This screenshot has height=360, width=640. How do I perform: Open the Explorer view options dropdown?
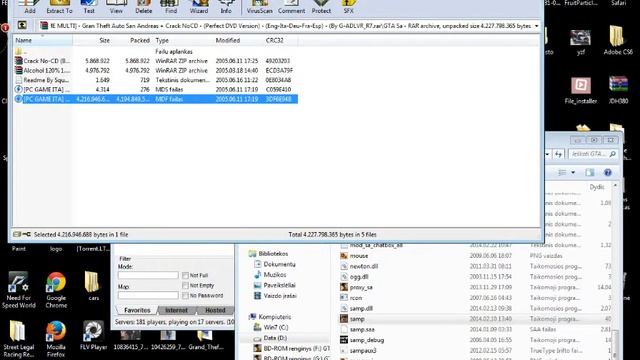573,173
